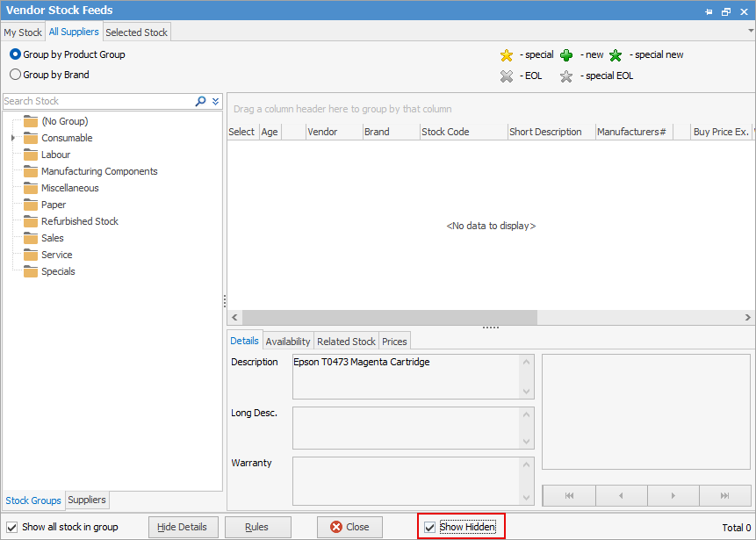Expand search options double-chevron icon
The image size is (756, 540).
tap(215, 101)
